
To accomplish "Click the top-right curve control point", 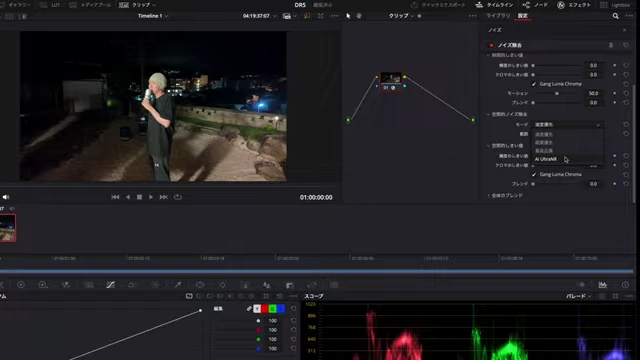I will tap(200, 311).
